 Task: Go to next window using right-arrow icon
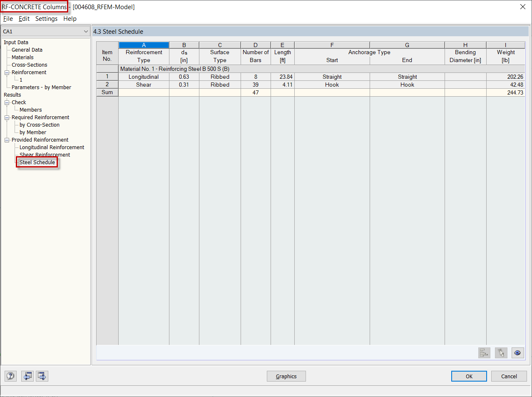(42, 376)
